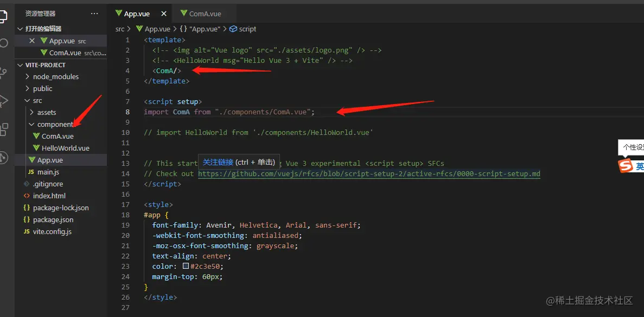
Task: Collapse the src folder
Action: pyautogui.click(x=28, y=100)
